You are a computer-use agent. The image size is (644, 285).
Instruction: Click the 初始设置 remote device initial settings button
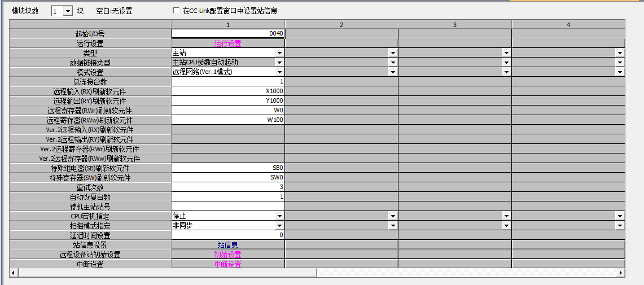[227, 255]
